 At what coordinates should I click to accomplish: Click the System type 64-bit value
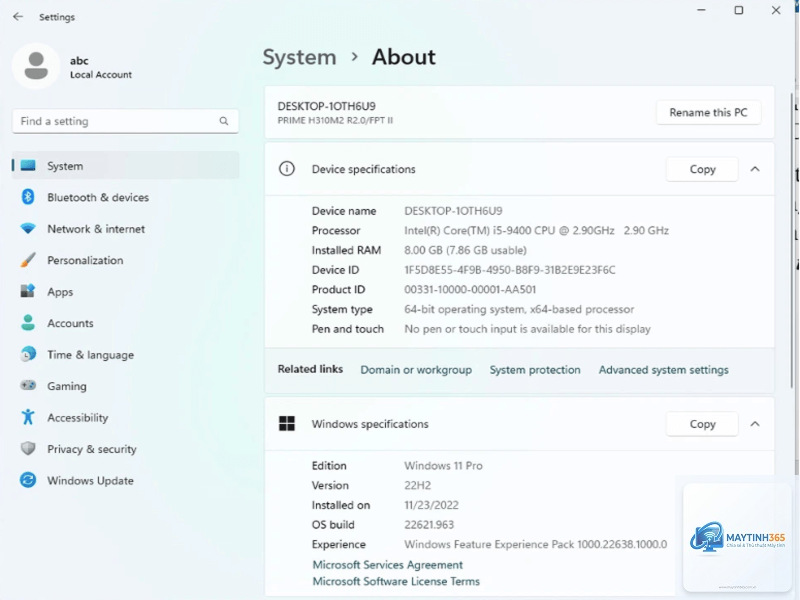pos(519,309)
